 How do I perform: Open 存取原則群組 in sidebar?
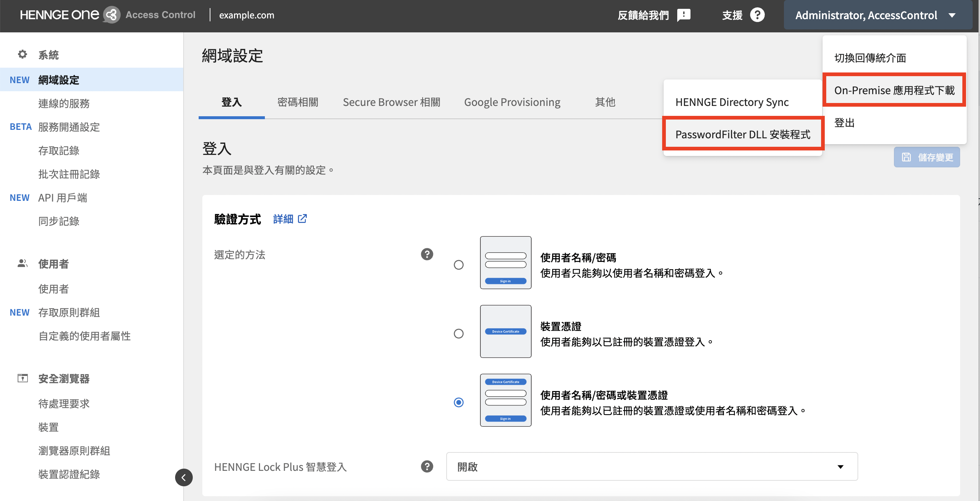[69, 313]
